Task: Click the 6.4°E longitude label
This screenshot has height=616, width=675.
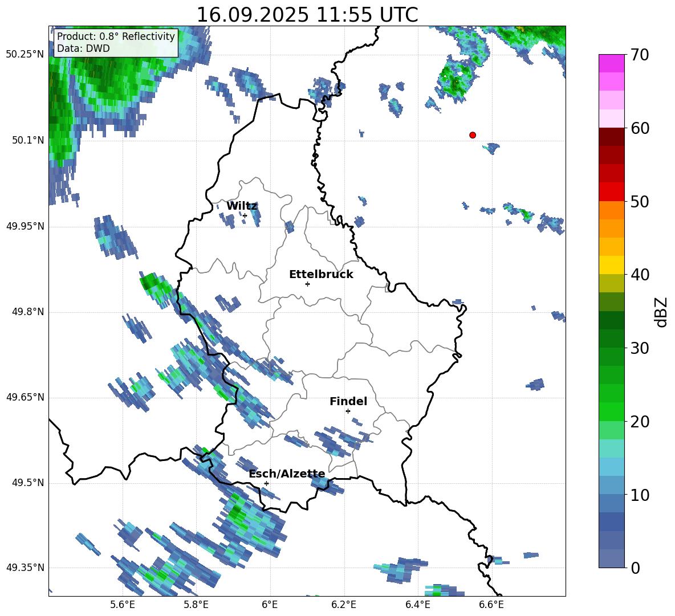Action: 418,605
